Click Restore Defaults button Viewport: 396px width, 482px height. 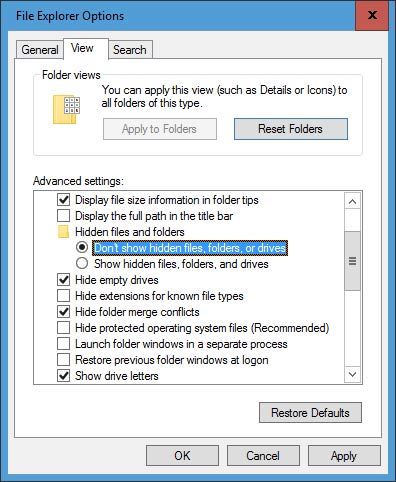tap(310, 413)
